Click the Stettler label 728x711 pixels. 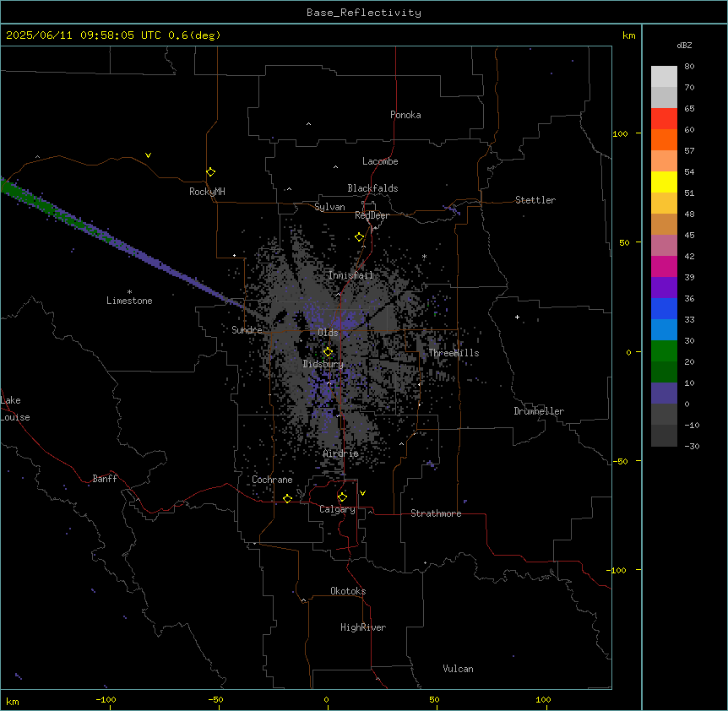tap(535, 200)
